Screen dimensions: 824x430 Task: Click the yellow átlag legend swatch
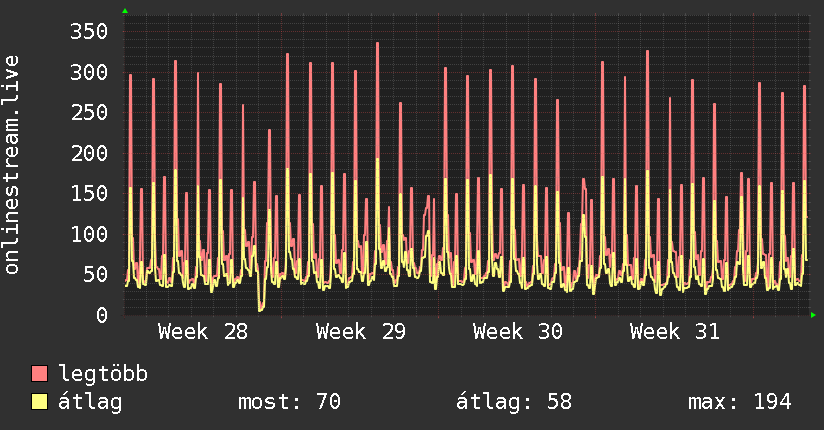point(39,402)
